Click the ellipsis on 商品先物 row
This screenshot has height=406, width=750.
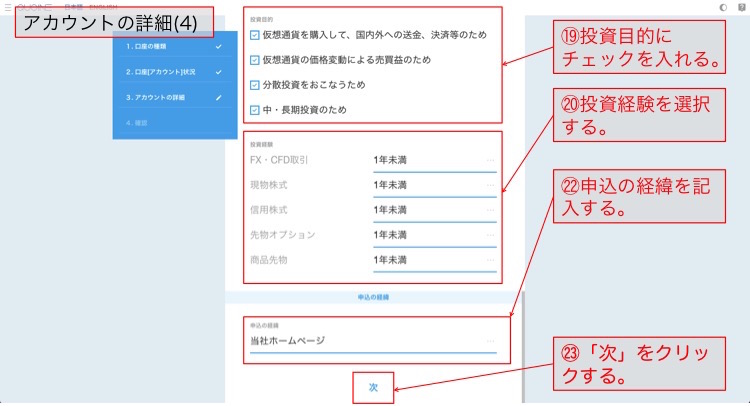(x=490, y=260)
